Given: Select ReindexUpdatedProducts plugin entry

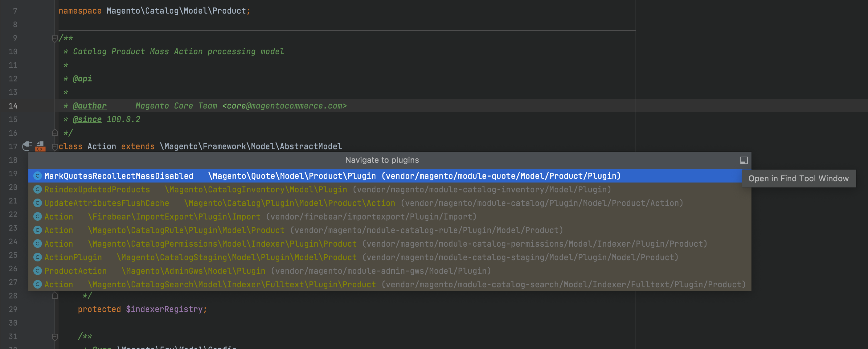Looking at the screenshot, I should click(390, 189).
